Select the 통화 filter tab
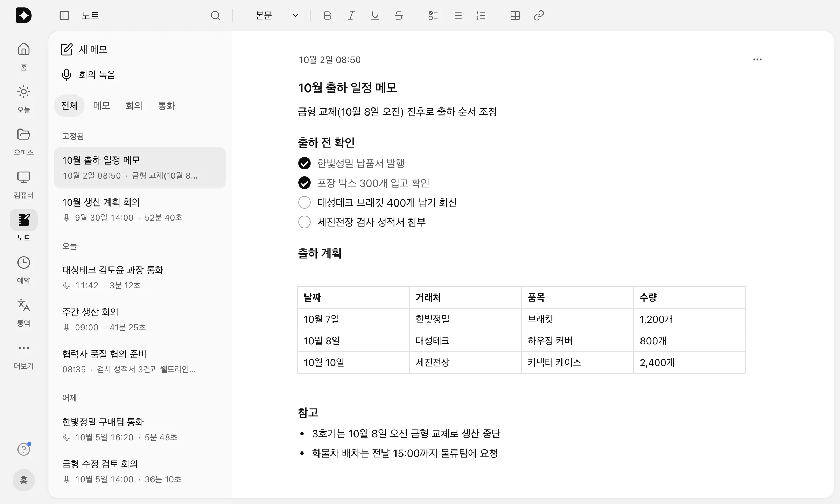The height and width of the screenshot is (504, 840). [166, 106]
